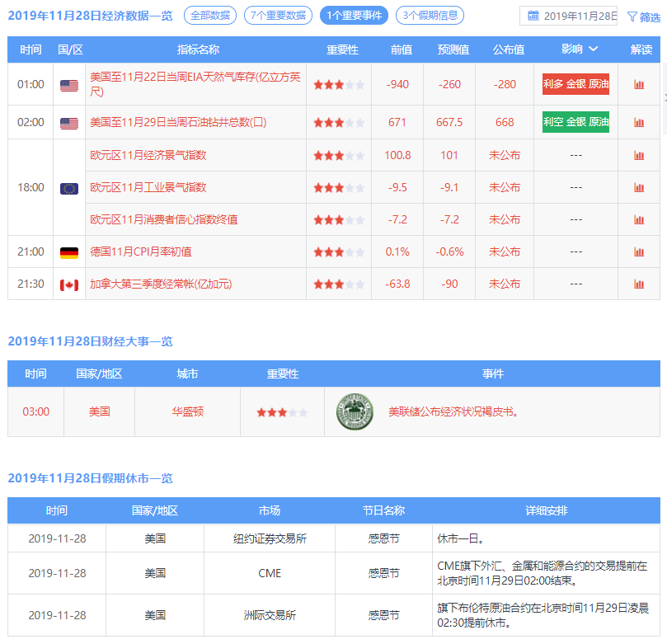Screen dimensions: 667x644
Task: Open chart icon for 加拿大第三季度经常帐
Action: pos(638,284)
